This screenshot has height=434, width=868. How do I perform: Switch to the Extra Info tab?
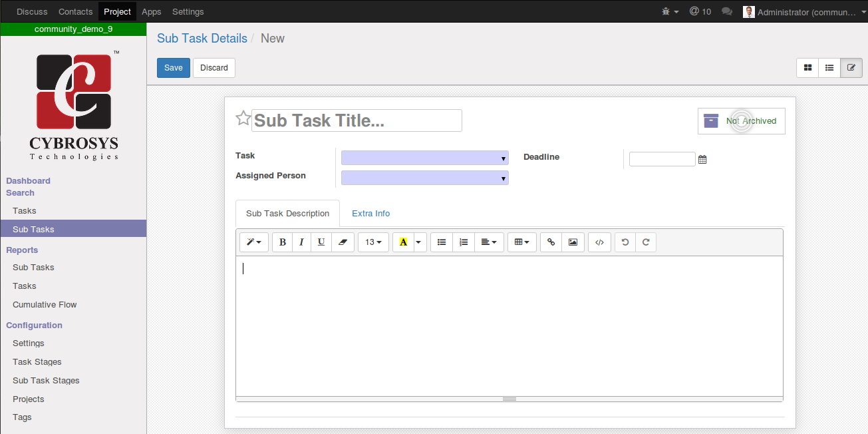[370, 214]
